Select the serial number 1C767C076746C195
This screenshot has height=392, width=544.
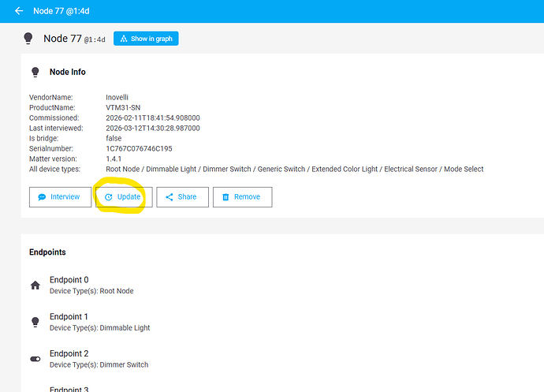[x=139, y=148]
